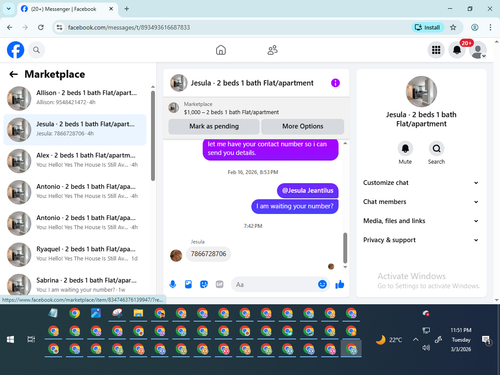Bookmark this page with the star icon
The height and width of the screenshot is (375, 500).
(453, 27)
